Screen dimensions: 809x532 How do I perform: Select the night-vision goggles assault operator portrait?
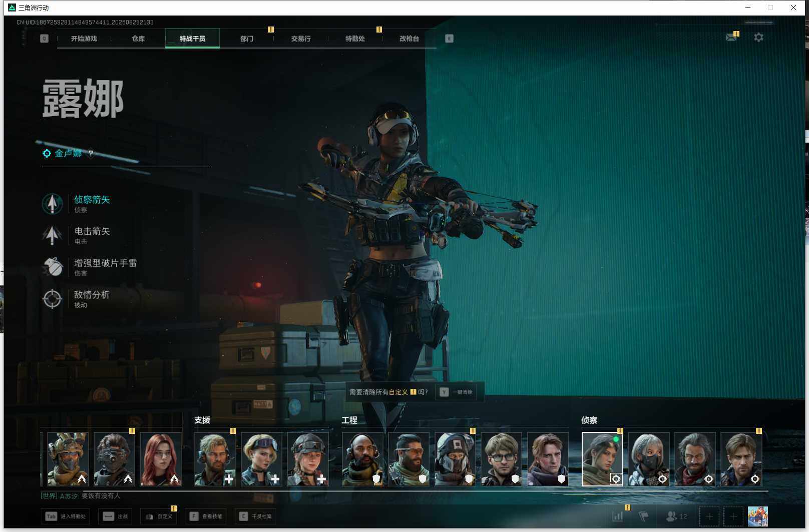(114, 459)
